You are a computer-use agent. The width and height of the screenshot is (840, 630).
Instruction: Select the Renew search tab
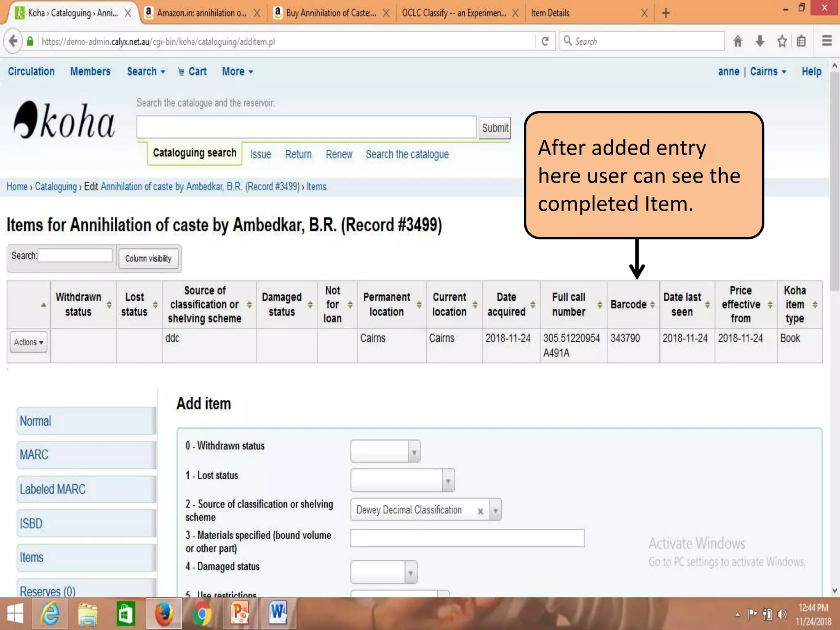coord(339,154)
